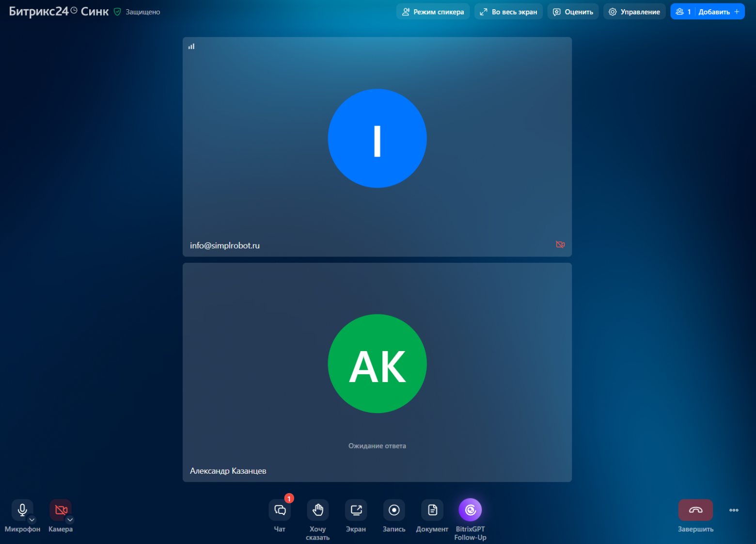Open the Управление menu
The image size is (756, 544).
(634, 12)
